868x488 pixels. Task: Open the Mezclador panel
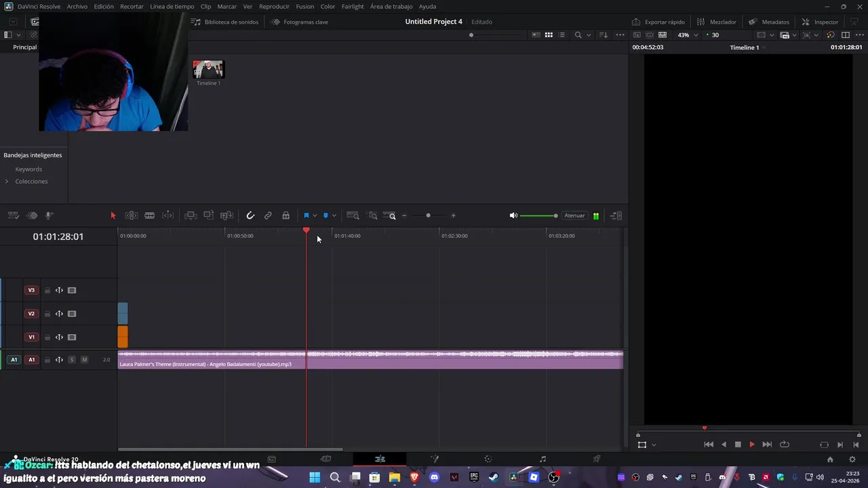(717, 22)
